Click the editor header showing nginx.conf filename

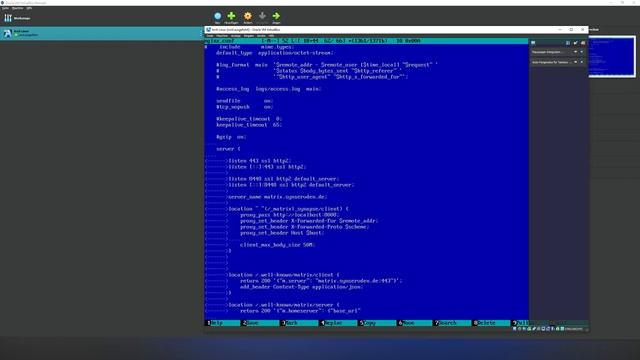click(x=366, y=41)
